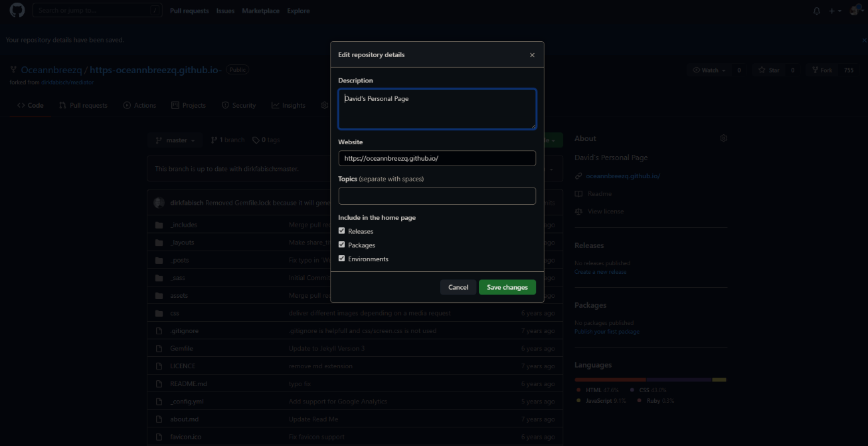The width and height of the screenshot is (868, 446).
Task: Toggle the Packages checkbox
Action: pos(342,245)
